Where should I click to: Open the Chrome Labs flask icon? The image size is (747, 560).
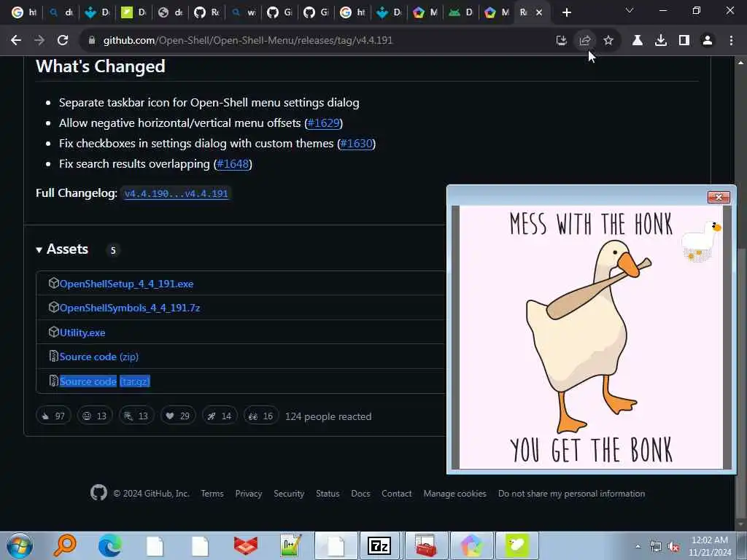(637, 41)
